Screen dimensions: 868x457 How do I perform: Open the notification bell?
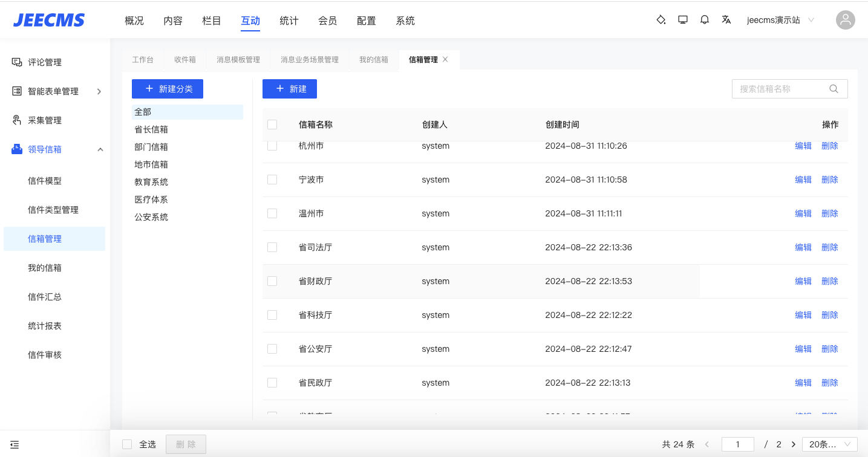point(705,20)
